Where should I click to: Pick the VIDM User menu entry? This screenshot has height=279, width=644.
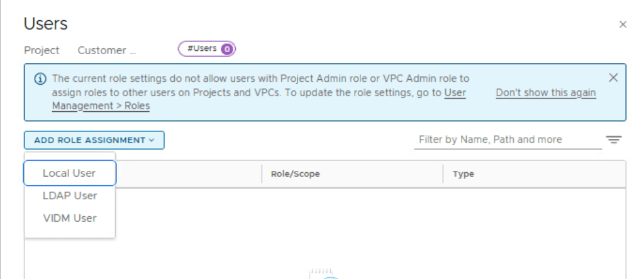(69, 218)
